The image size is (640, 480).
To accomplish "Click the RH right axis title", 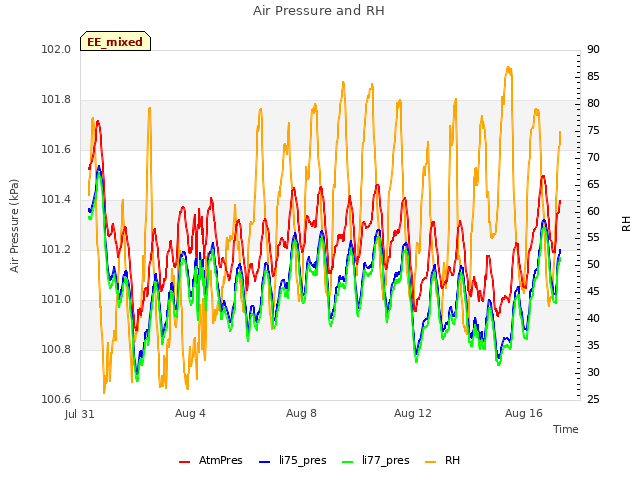I will tap(626, 224).
